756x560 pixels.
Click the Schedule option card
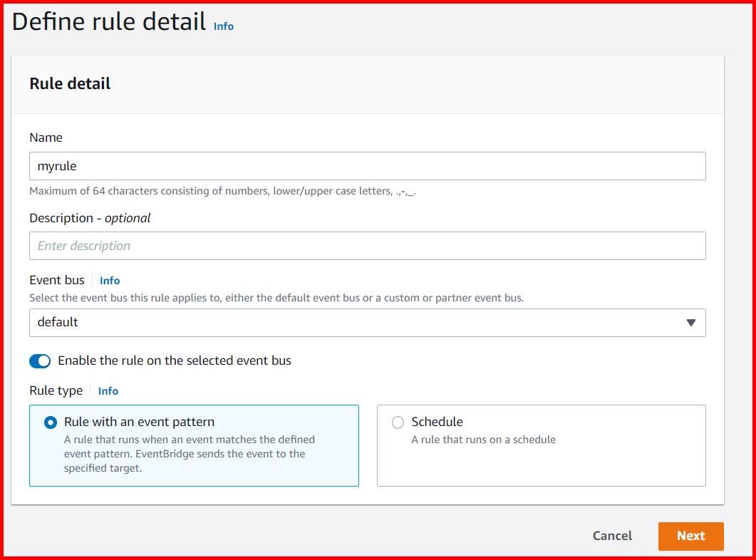[540, 446]
